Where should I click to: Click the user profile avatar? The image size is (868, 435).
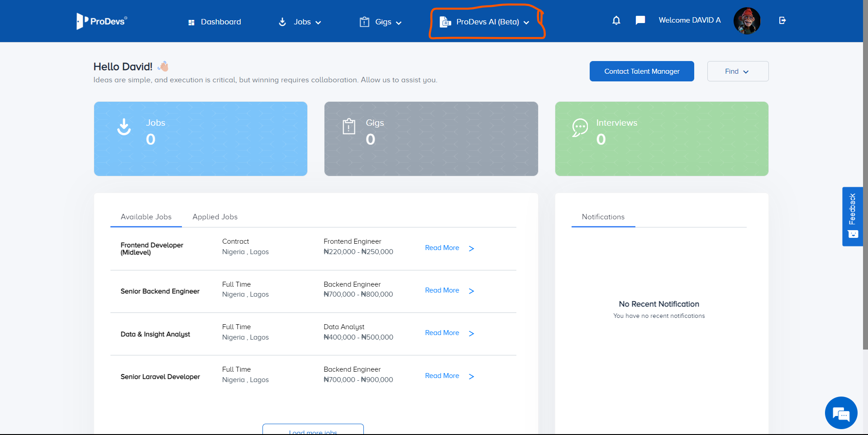(747, 21)
